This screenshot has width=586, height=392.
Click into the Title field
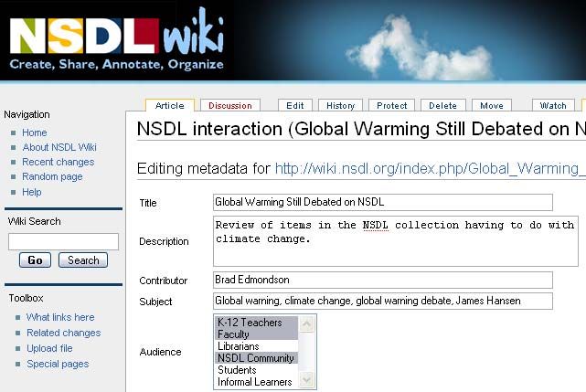click(x=383, y=202)
